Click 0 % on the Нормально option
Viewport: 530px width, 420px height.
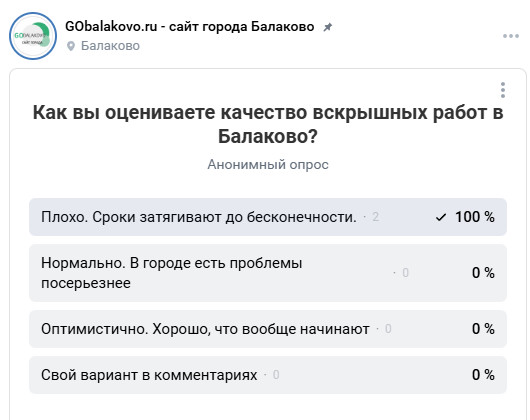483,273
